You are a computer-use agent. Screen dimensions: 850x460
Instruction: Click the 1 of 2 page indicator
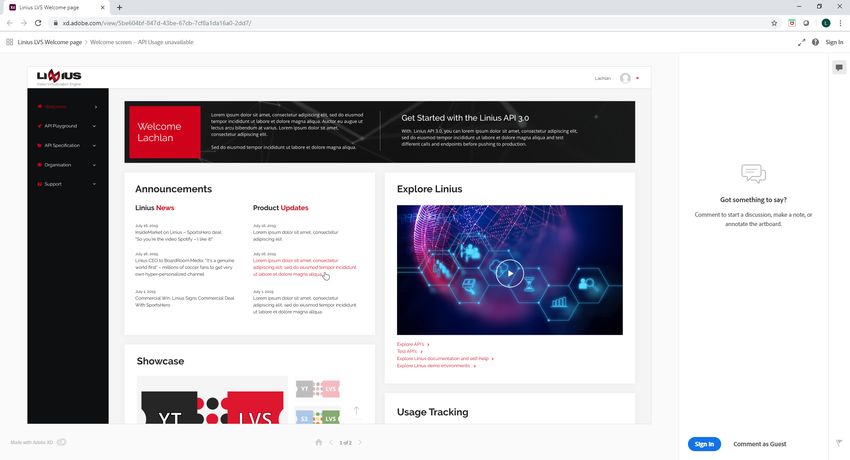[x=345, y=443]
